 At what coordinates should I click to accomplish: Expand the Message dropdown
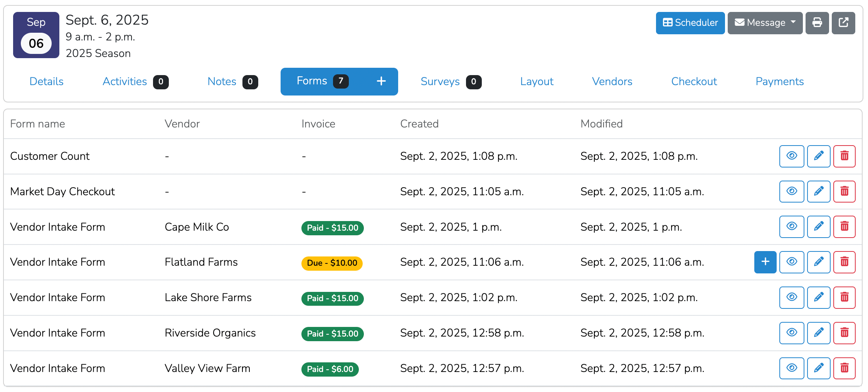pos(765,23)
